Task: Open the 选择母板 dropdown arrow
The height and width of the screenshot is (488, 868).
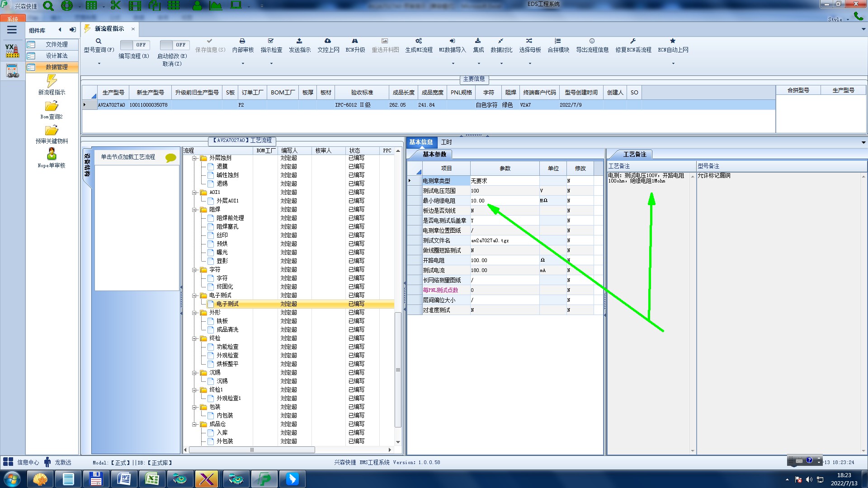Action: (530, 64)
